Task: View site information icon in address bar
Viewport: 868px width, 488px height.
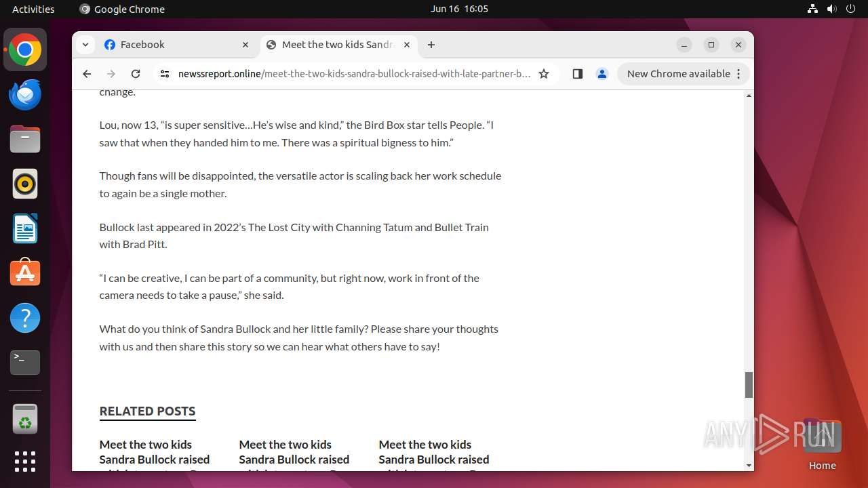Action: pyautogui.click(x=164, y=74)
